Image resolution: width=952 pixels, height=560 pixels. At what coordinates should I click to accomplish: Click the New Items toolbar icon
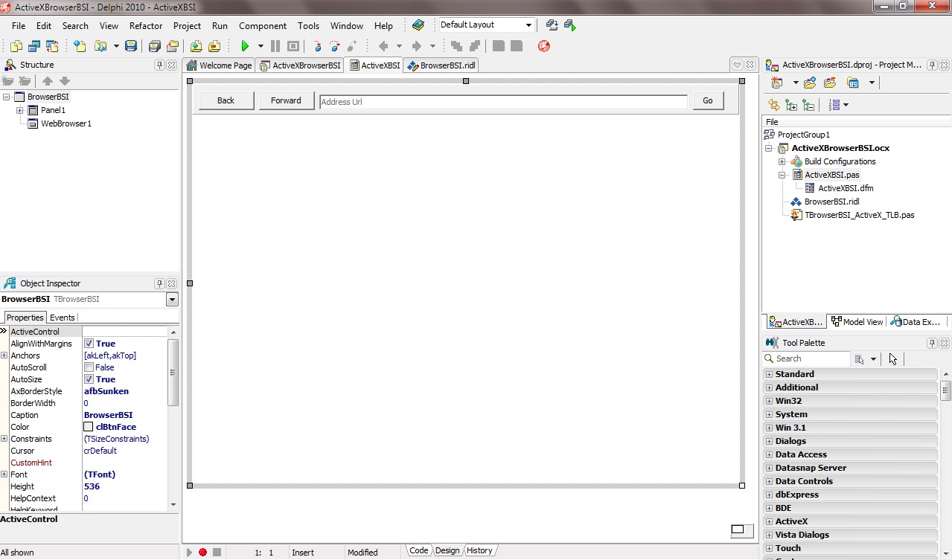point(80,46)
